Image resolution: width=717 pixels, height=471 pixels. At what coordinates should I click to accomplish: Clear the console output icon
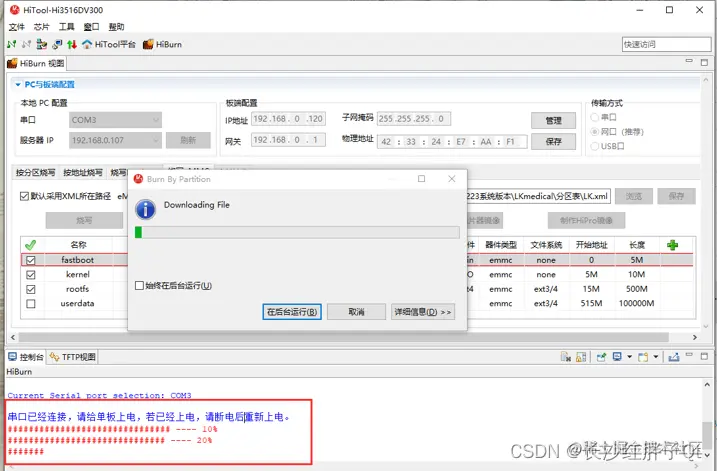click(x=566, y=357)
